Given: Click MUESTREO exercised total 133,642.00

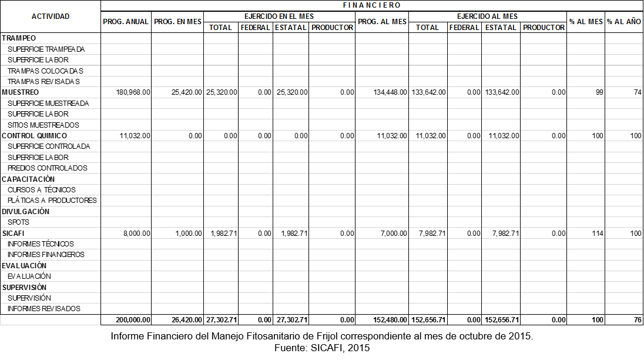Looking at the screenshot, I should click(x=428, y=92).
